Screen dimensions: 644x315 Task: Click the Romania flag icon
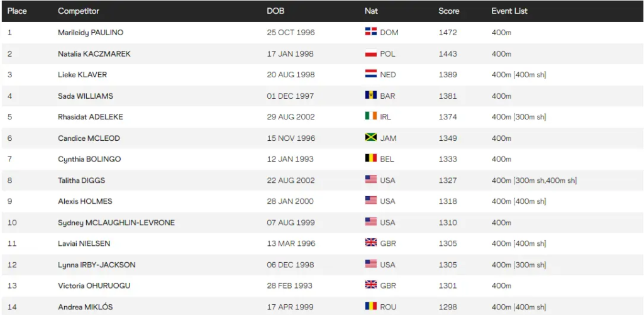coord(371,306)
